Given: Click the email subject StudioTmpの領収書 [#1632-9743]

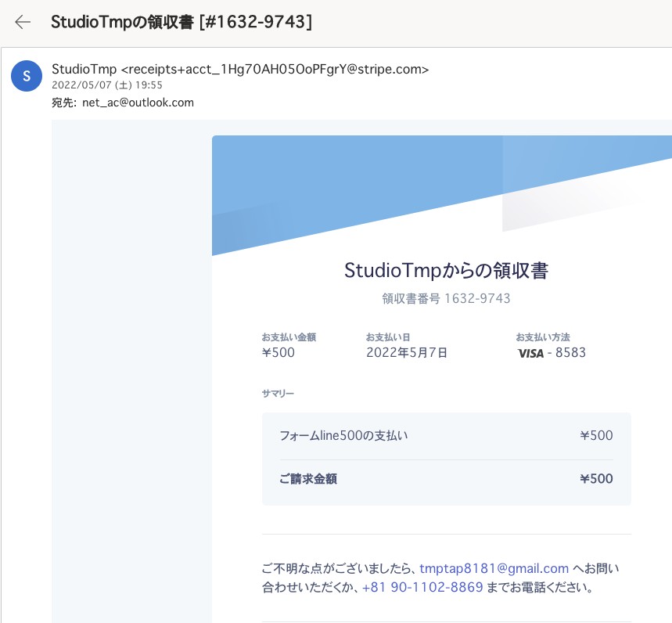Looking at the screenshot, I should click(181, 22).
